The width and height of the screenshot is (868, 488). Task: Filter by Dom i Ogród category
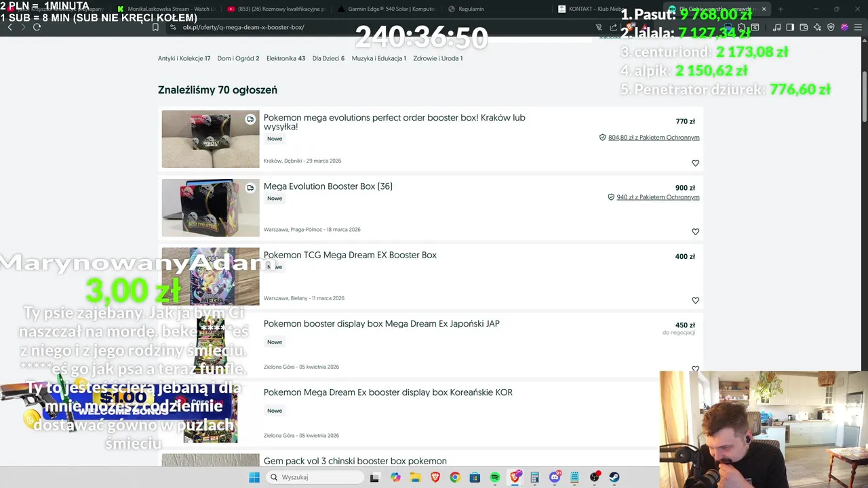pos(238,58)
